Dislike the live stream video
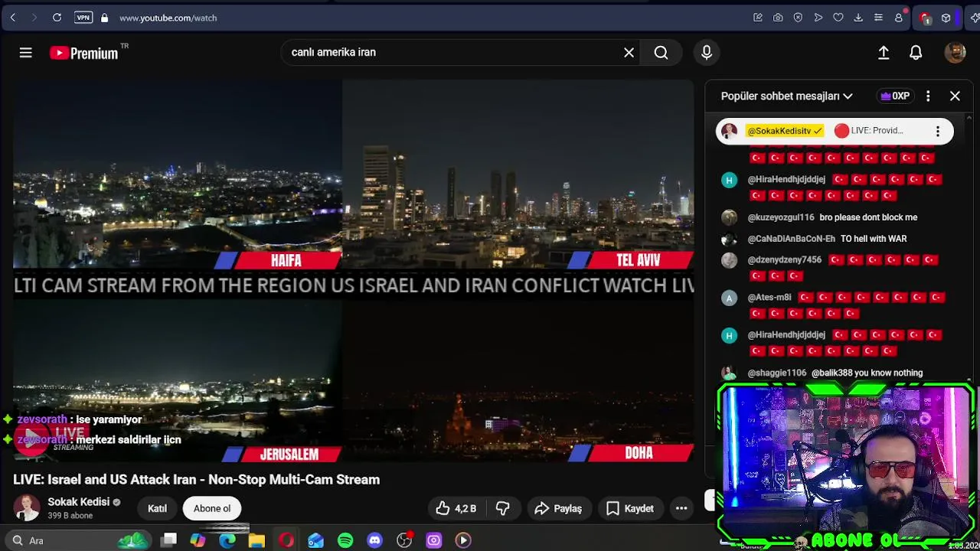Viewport: 980px width, 551px height. coord(503,508)
